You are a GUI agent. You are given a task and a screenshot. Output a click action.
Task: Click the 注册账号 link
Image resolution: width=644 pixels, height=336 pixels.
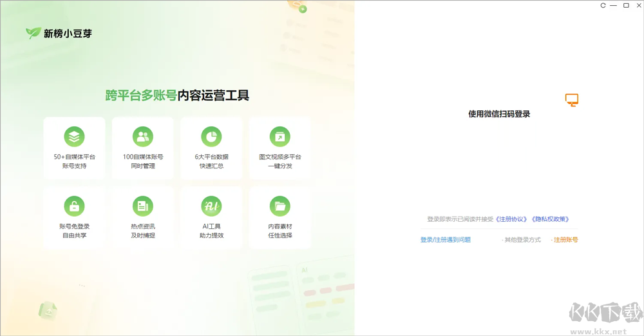(x=565, y=240)
